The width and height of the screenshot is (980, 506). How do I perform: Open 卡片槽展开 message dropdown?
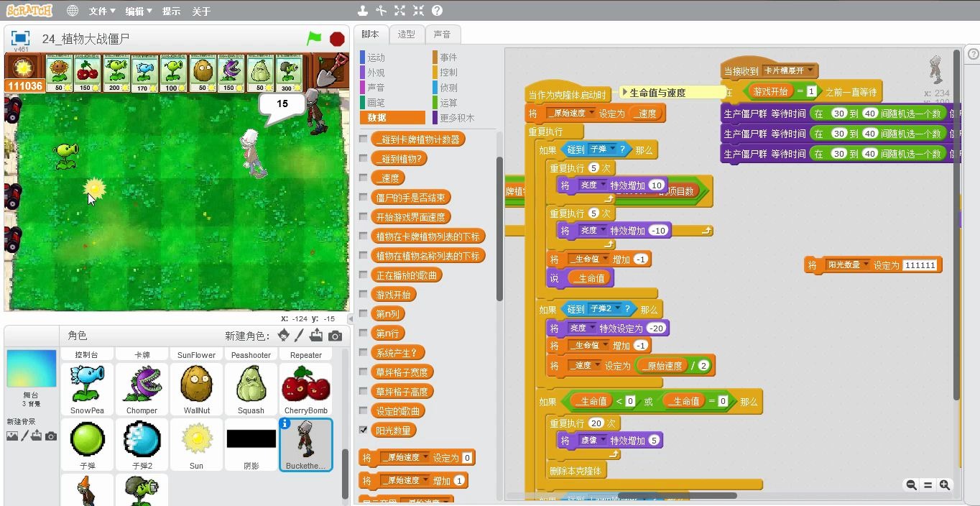coord(810,70)
